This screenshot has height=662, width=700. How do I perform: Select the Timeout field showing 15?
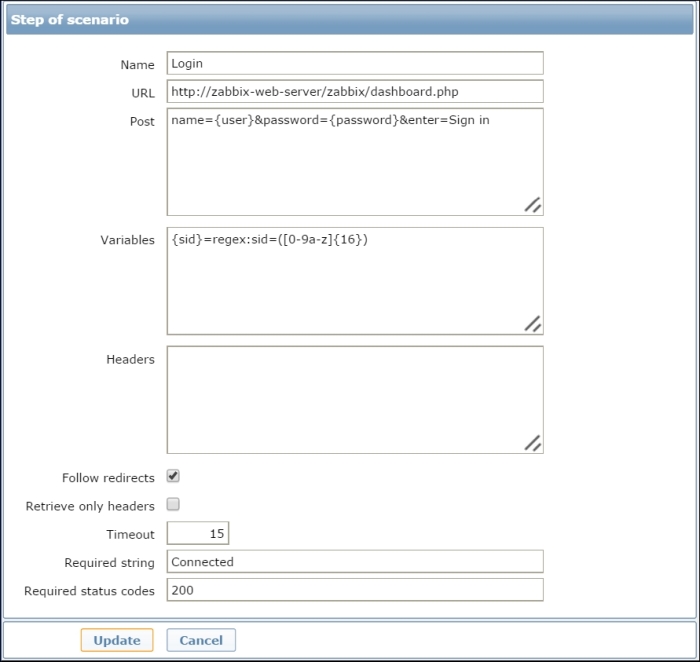click(198, 534)
